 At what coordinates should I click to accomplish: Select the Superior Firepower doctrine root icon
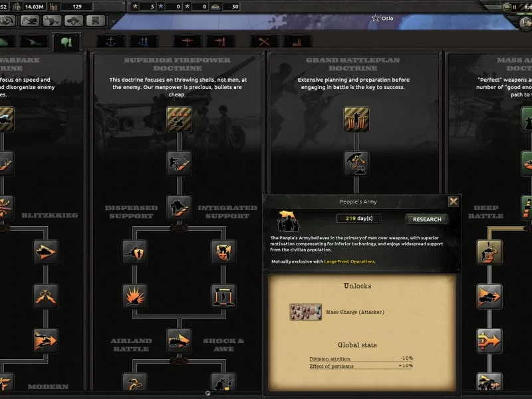[x=179, y=119]
